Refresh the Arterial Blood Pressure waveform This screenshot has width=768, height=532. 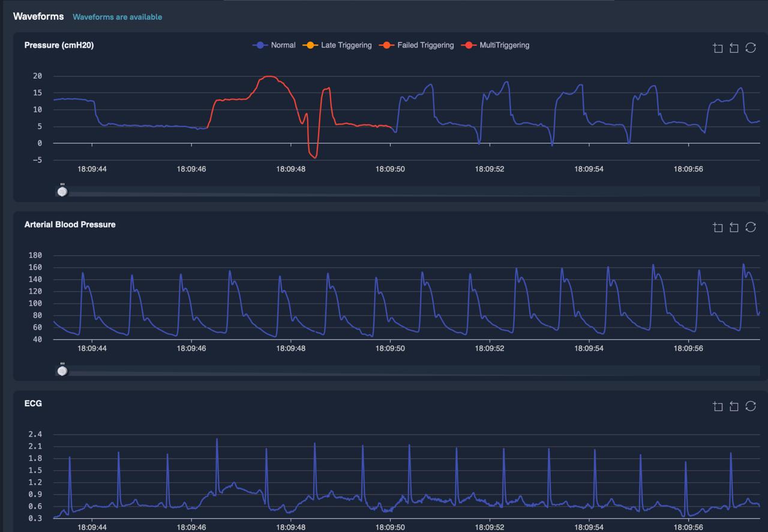click(x=751, y=227)
